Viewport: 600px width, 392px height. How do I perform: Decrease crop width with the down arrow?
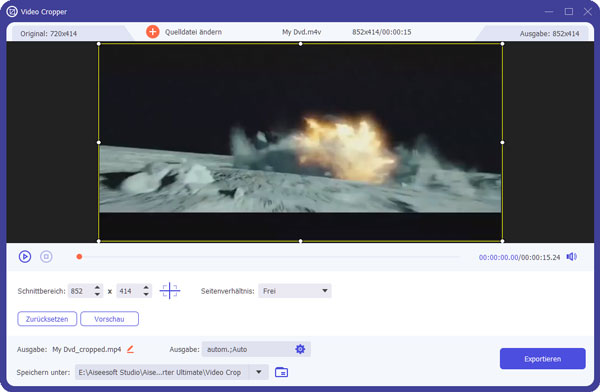coord(97,294)
